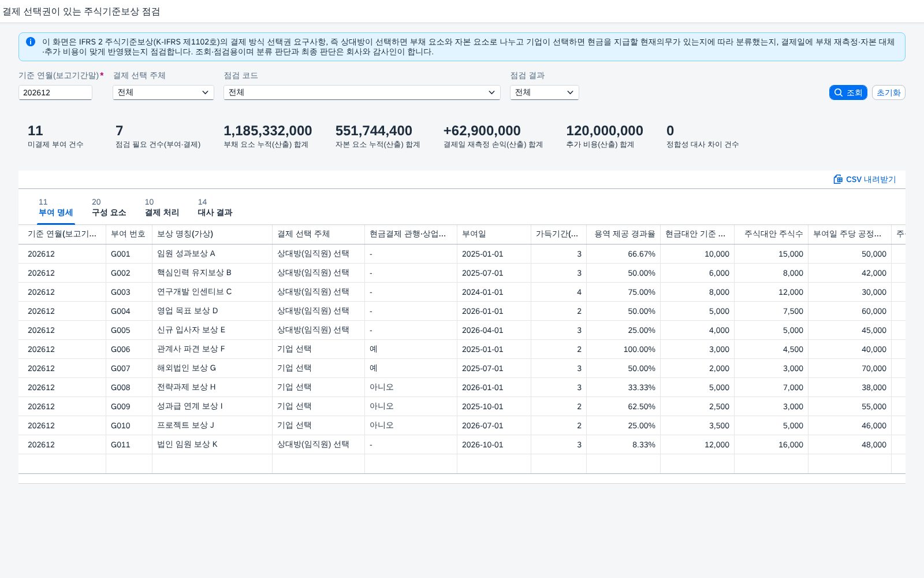Click the 551,744,400 equity total figure

pyautogui.click(x=374, y=131)
